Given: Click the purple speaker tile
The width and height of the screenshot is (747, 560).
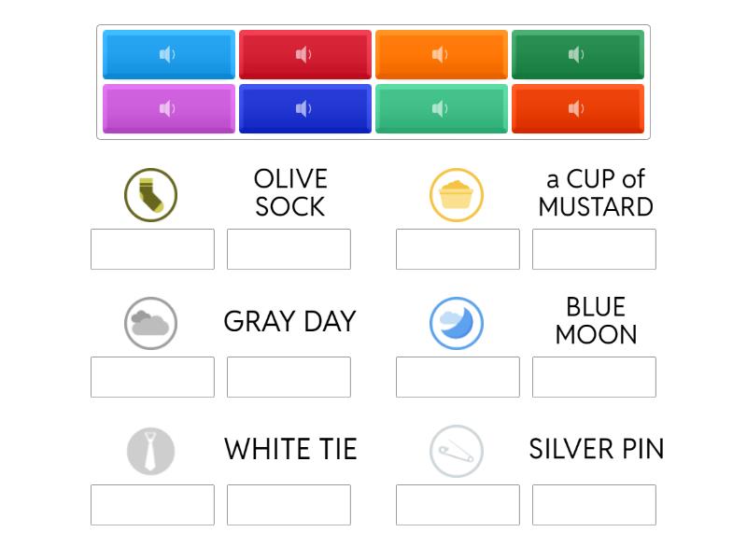Looking at the screenshot, I should pos(168,109).
